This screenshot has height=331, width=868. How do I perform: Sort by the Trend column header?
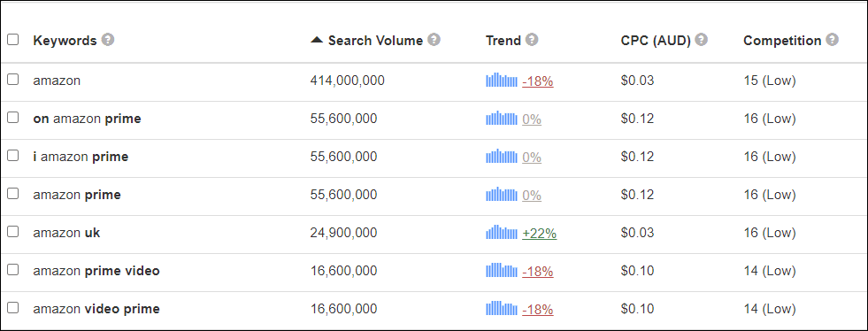click(503, 41)
